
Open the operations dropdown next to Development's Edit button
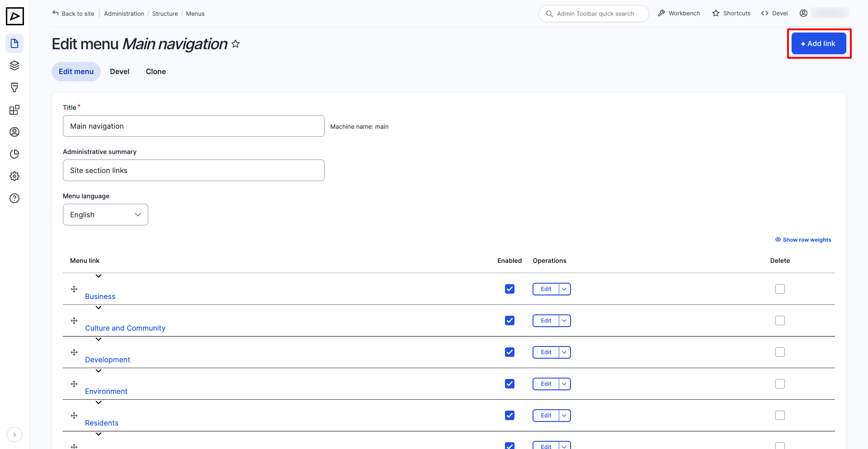(x=564, y=352)
